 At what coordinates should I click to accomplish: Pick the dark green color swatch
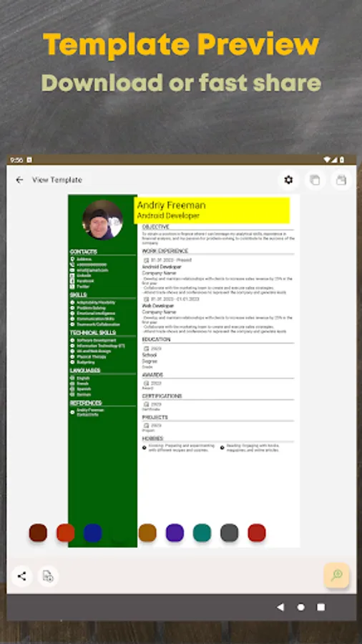pyautogui.click(x=120, y=532)
